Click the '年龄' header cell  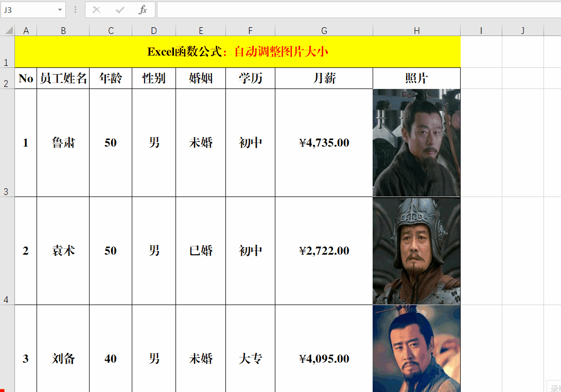tap(111, 78)
